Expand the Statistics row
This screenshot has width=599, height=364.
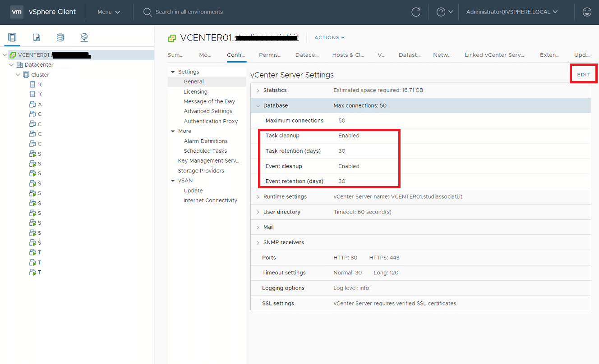[x=258, y=91]
